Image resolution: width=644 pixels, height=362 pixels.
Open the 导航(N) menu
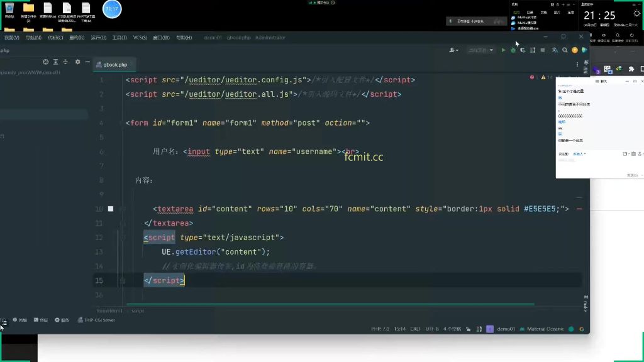coord(33,37)
